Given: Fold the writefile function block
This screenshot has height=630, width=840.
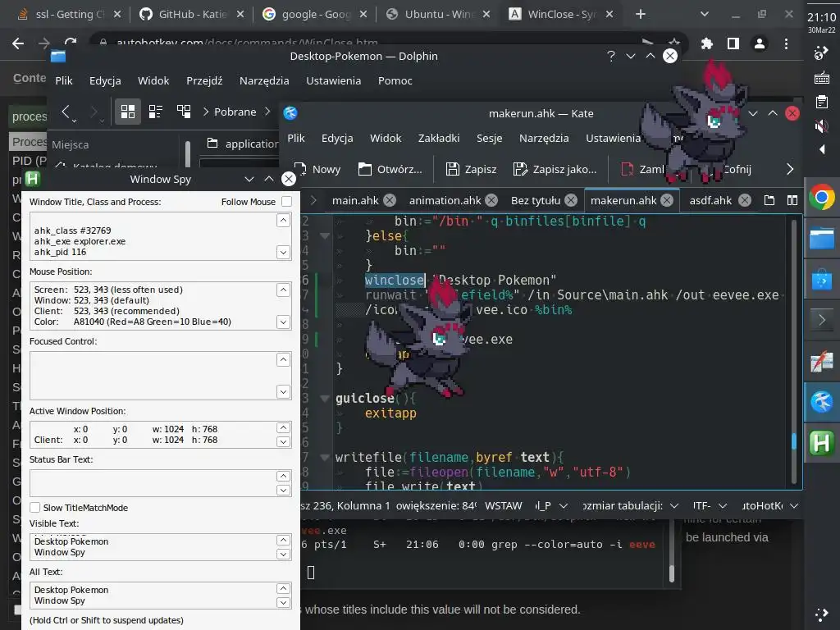Looking at the screenshot, I should pyautogui.click(x=324, y=457).
